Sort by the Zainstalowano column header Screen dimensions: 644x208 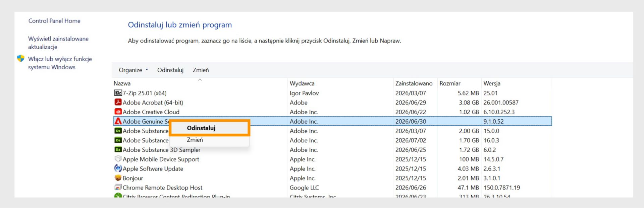(414, 83)
